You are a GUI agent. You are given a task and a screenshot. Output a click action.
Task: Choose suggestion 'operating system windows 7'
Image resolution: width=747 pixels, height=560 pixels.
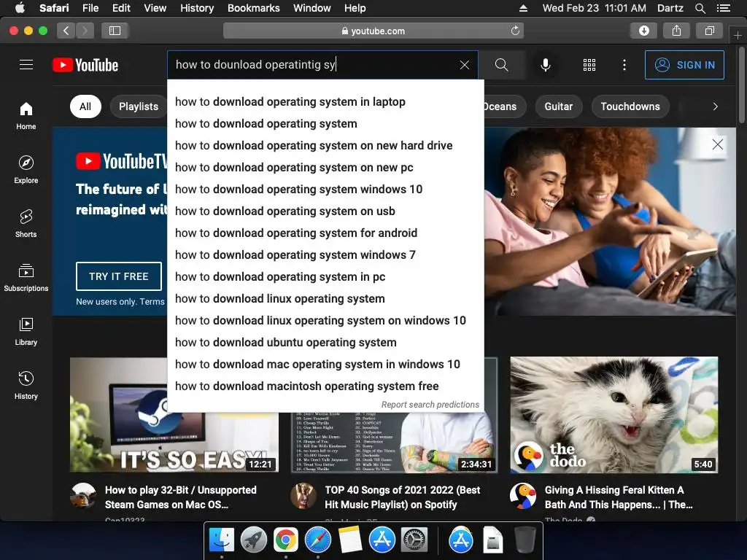coord(326,255)
